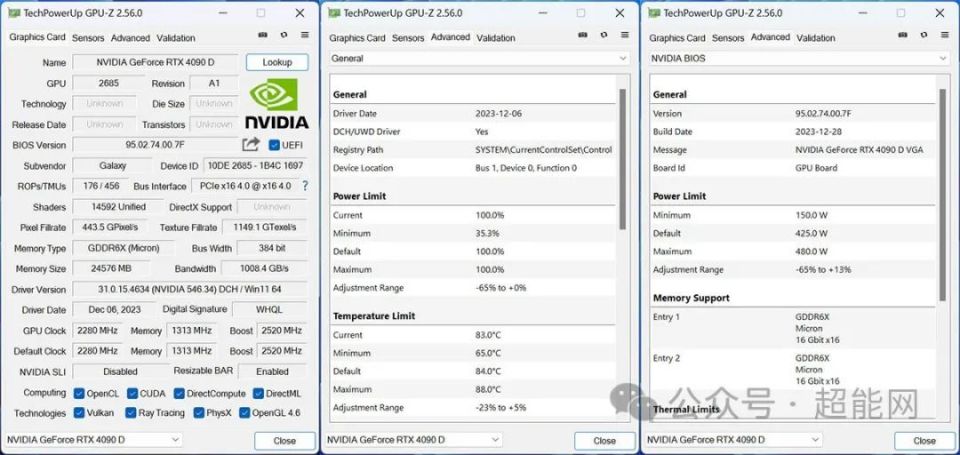The width and height of the screenshot is (960, 455).
Task: Click screenshot camera icon in middle GPU-Z window
Action: tap(583, 36)
